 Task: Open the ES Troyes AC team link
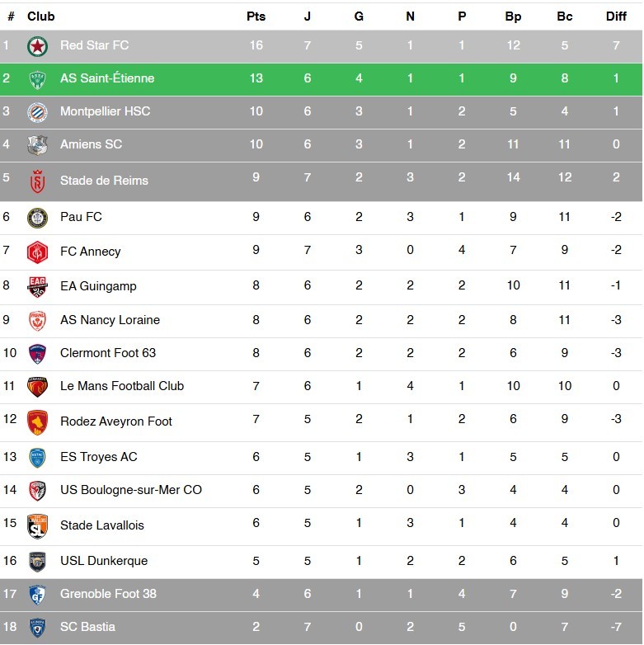pyautogui.click(x=99, y=457)
